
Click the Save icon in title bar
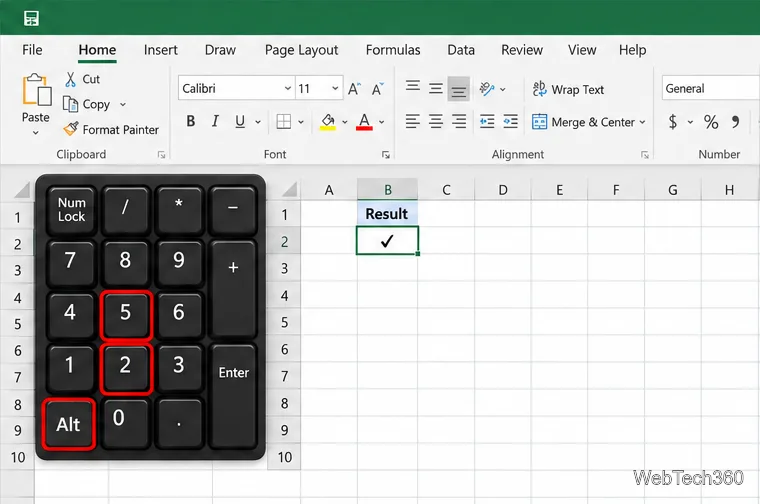pyautogui.click(x=32, y=18)
